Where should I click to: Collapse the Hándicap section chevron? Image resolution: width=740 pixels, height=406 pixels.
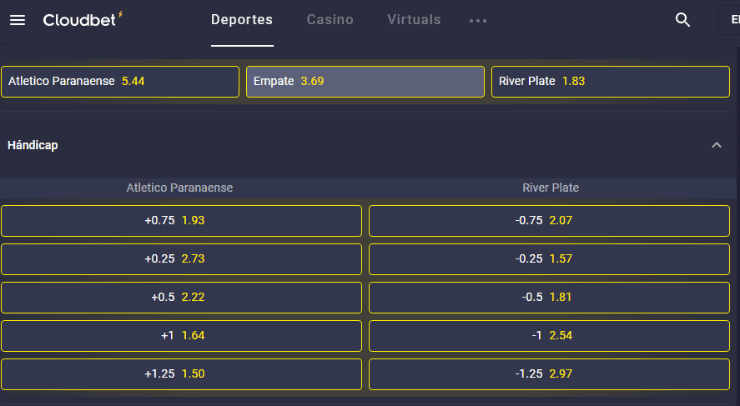716,145
